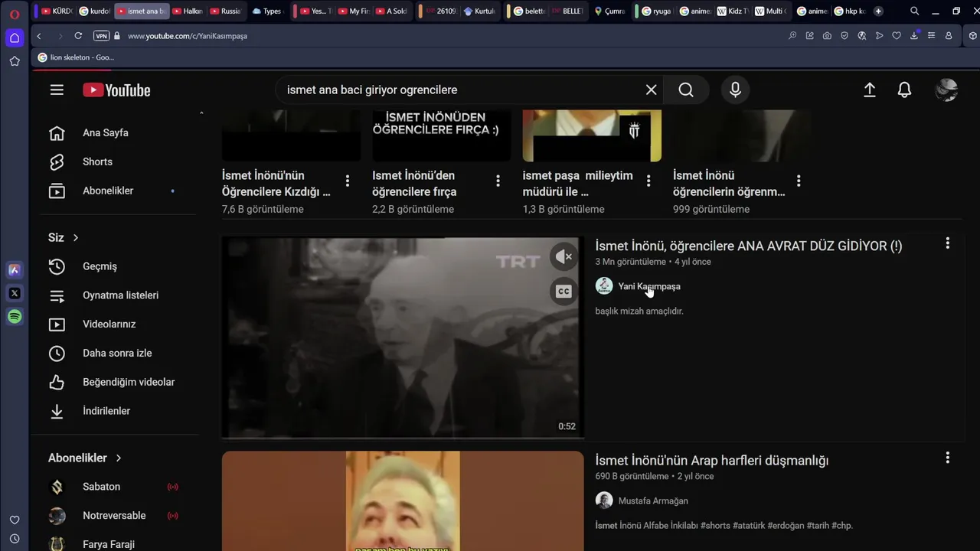
Task: Open the ad blocker shield icon
Action: pos(844,36)
